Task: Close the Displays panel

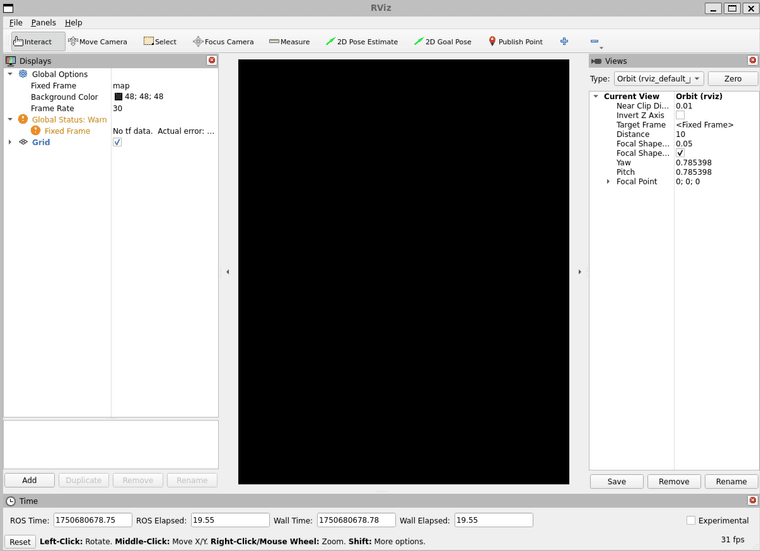Action: pyautogui.click(x=212, y=60)
